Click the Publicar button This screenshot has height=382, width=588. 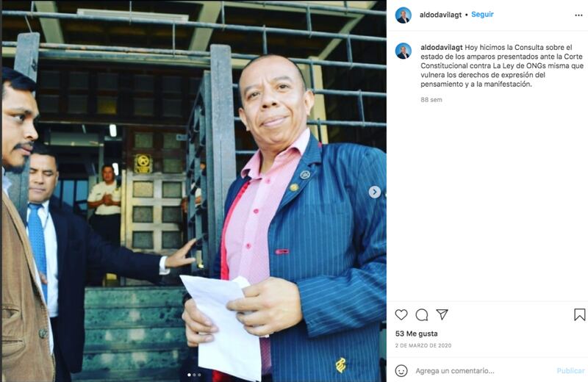coord(571,371)
